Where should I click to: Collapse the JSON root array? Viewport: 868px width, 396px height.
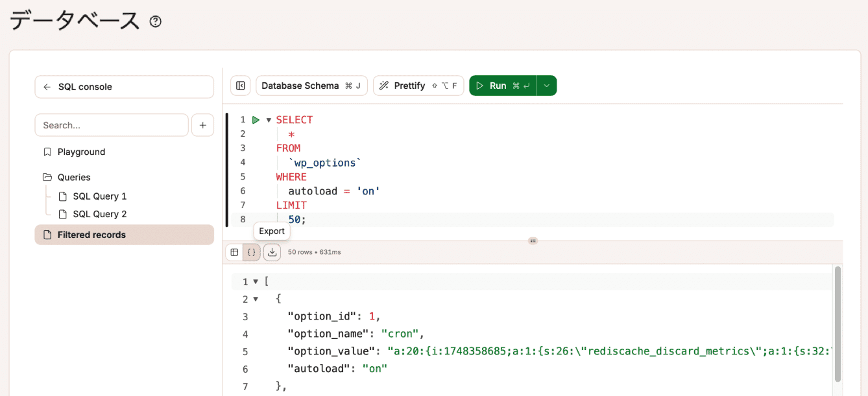[x=256, y=282]
